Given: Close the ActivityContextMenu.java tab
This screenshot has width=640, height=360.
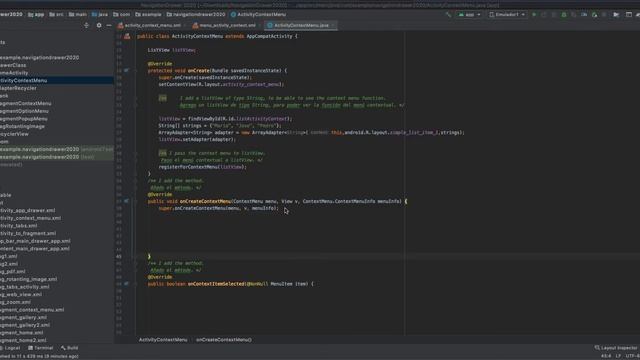Looking at the screenshot, I should pyautogui.click(x=333, y=25).
